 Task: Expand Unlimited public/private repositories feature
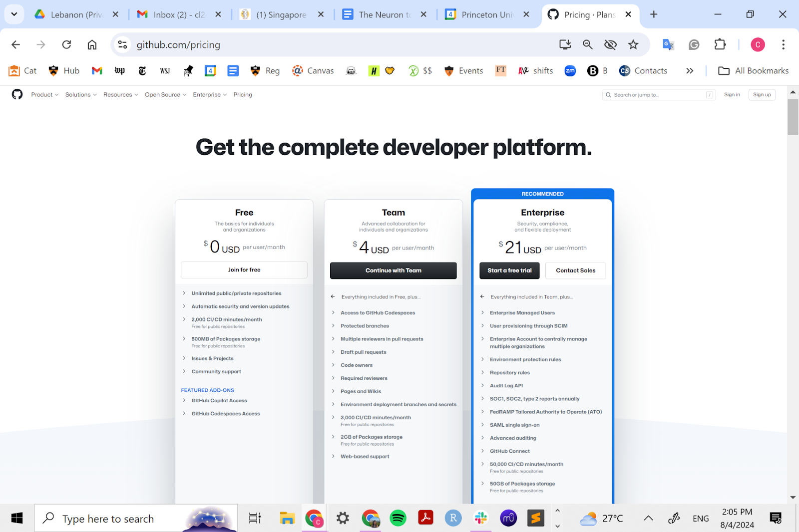pyautogui.click(x=232, y=293)
